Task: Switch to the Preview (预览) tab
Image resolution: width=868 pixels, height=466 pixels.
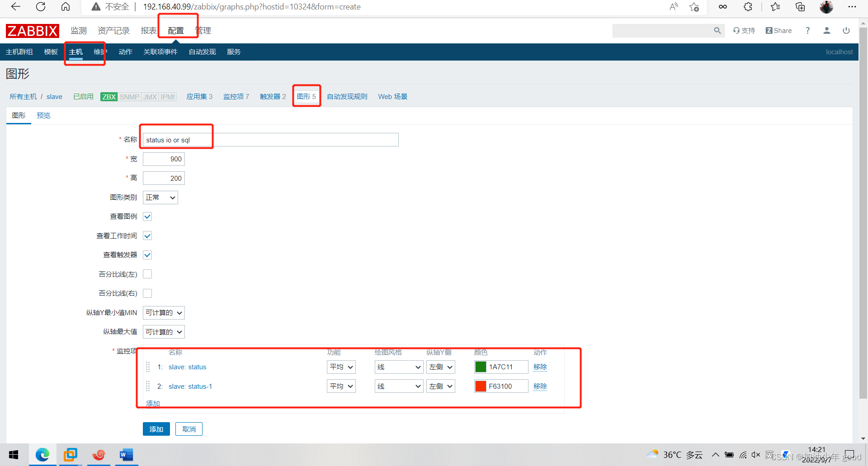Action: coord(43,116)
